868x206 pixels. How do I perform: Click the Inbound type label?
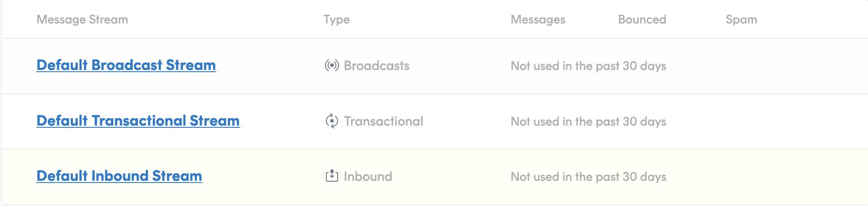click(x=368, y=176)
